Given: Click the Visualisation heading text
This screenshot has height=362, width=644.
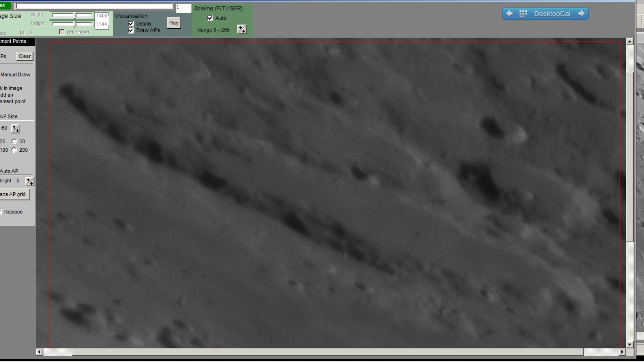Looking at the screenshot, I should tap(131, 16).
